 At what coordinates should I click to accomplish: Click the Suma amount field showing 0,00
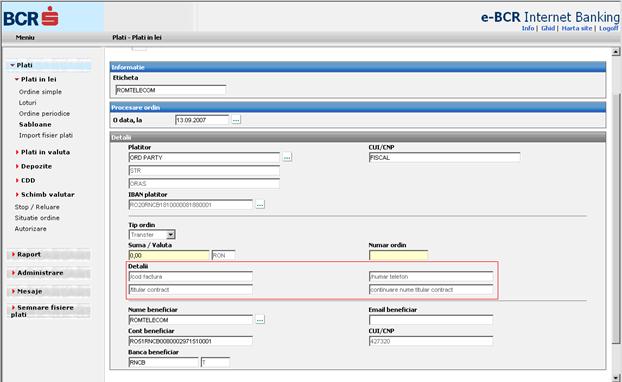[x=169, y=255]
